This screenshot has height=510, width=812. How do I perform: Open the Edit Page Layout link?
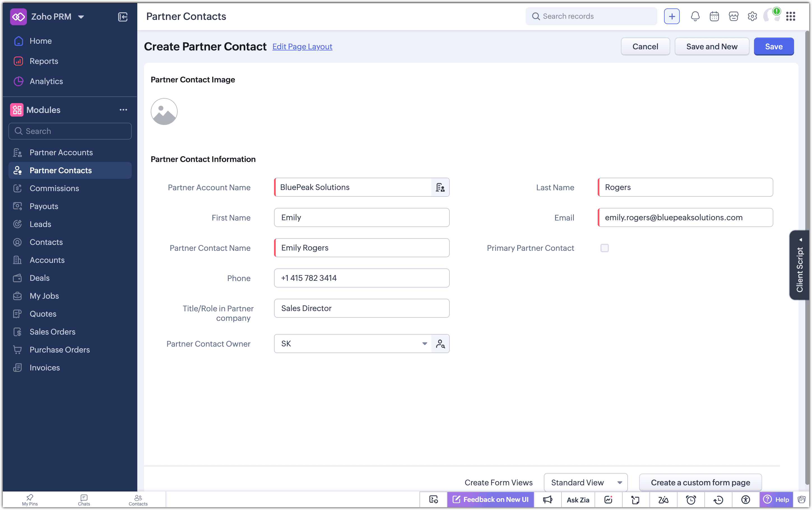(x=302, y=47)
